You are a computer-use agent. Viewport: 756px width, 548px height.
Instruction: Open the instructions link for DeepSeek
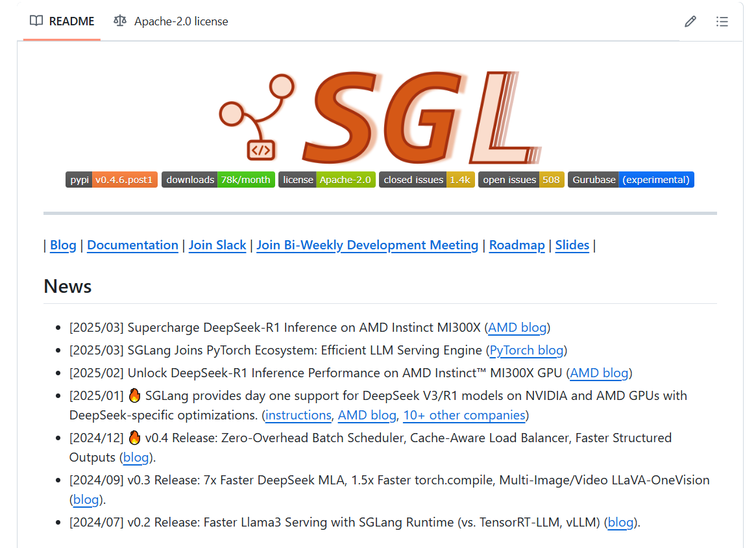pos(299,416)
